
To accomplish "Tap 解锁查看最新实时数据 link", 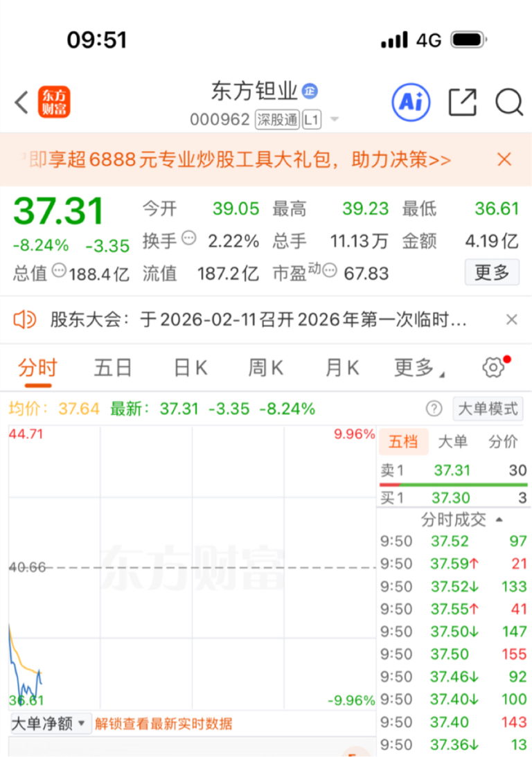I will 163,724.
